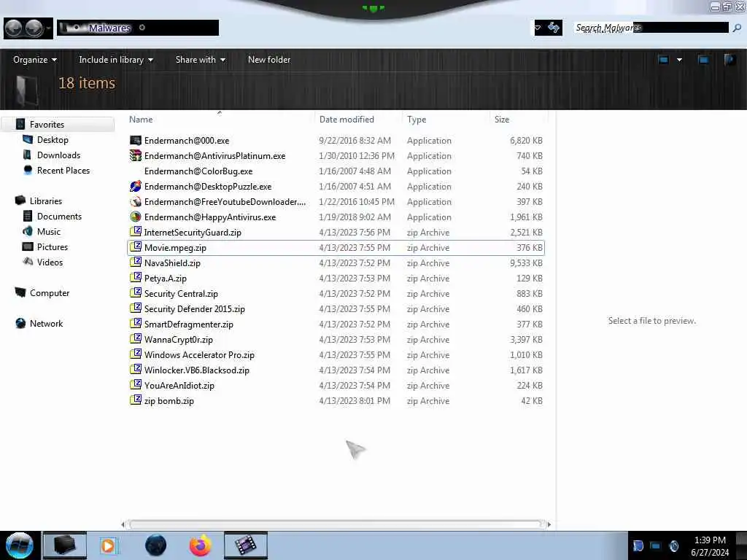Sort files by Date modified column
The image size is (747, 560).
click(x=347, y=120)
